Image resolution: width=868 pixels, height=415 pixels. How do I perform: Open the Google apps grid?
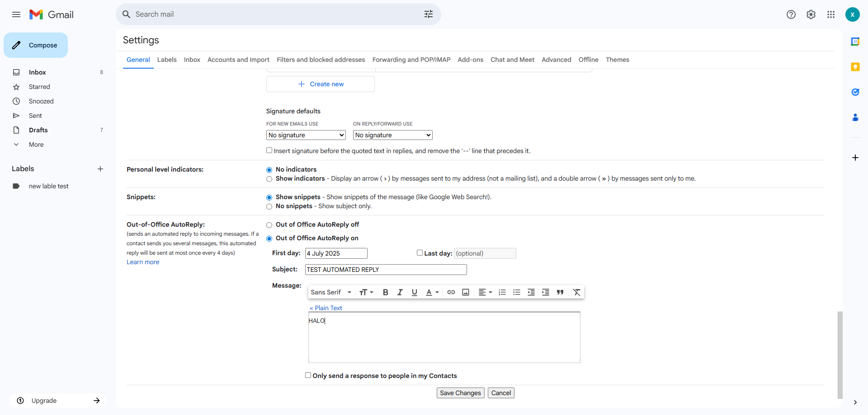click(831, 14)
